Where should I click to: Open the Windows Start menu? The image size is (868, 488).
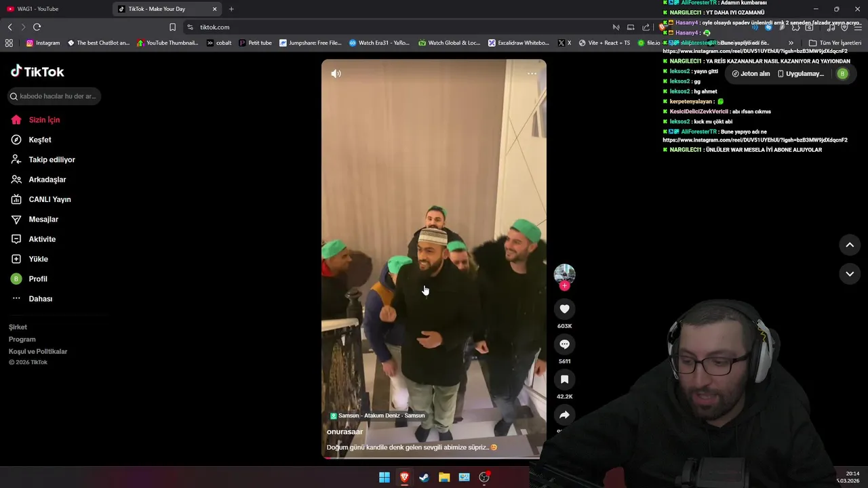(x=384, y=477)
